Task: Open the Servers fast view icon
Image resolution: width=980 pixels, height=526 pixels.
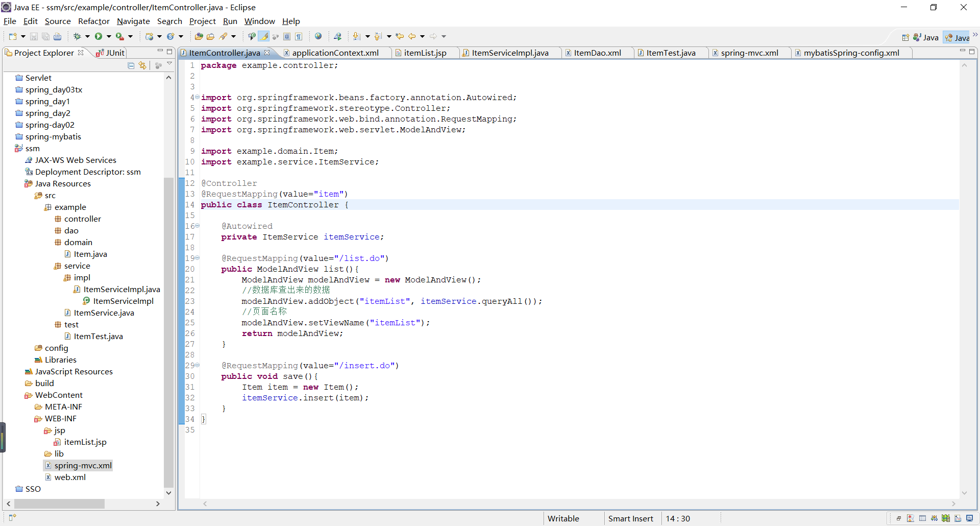Action: [934, 518]
